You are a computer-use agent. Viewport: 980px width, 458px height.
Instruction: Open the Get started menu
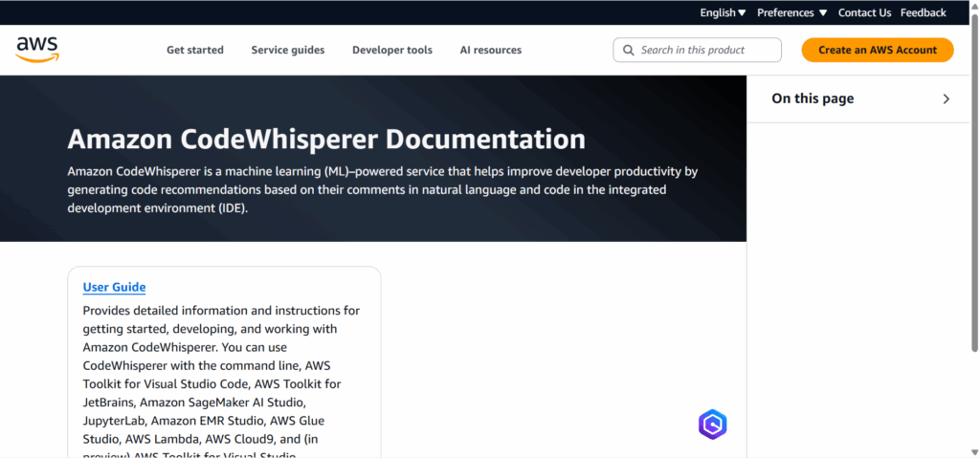(x=195, y=50)
